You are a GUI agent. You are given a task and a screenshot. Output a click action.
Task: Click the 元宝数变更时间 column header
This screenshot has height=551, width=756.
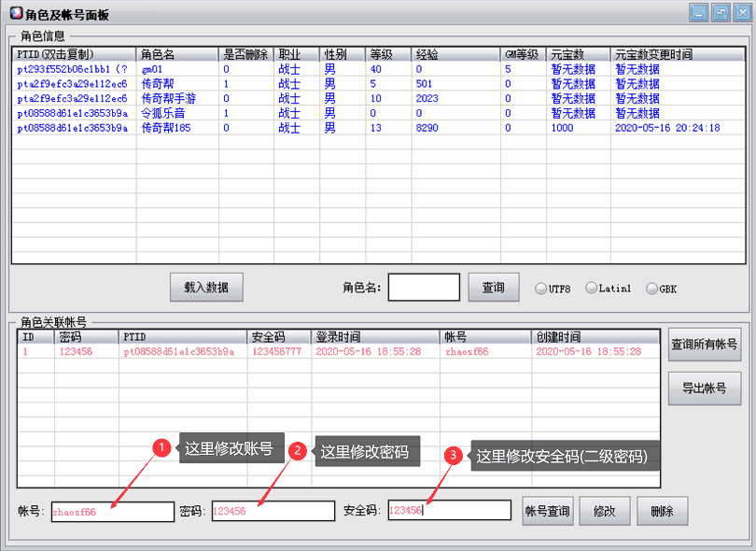(x=678, y=54)
